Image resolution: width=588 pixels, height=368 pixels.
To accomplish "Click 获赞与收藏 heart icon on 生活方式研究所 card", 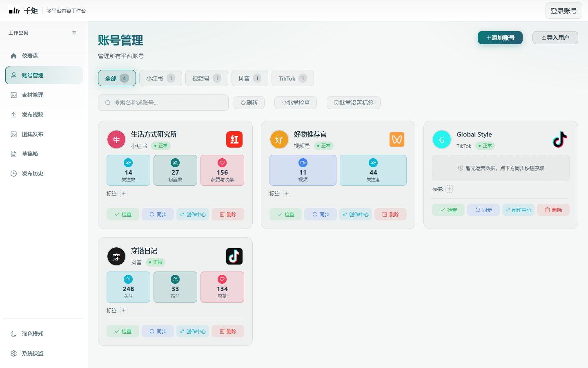I will coord(222,163).
